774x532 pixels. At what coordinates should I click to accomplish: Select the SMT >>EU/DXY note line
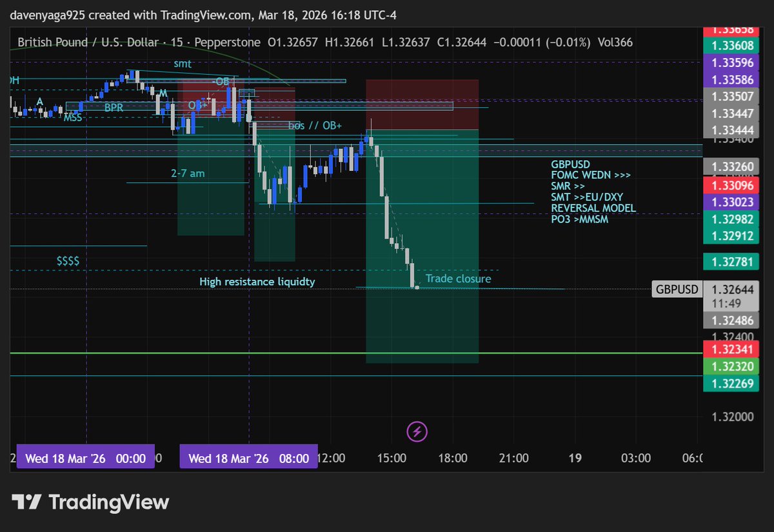click(x=587, y=197)
